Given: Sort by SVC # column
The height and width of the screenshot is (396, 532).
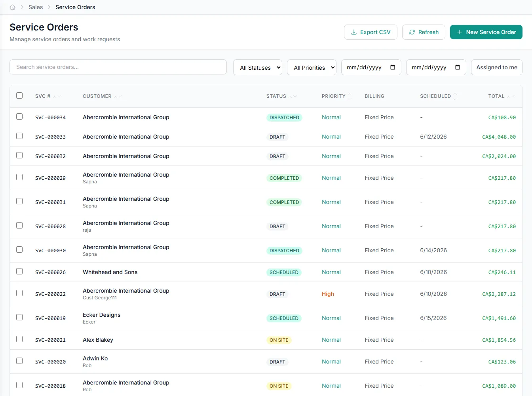Looking at the screenshot, I should click(48, 96).
